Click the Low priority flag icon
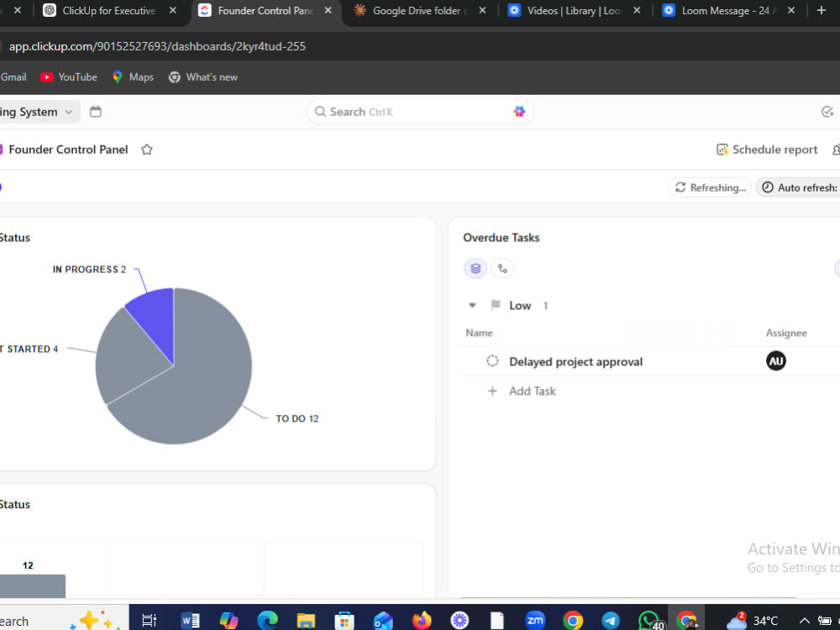Screen dimensions: 840x630 pyautogui.click(x=496, y=306)
